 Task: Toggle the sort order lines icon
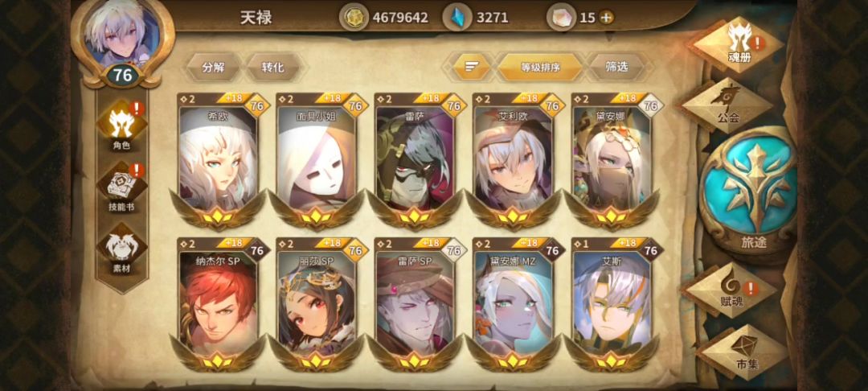471,68
